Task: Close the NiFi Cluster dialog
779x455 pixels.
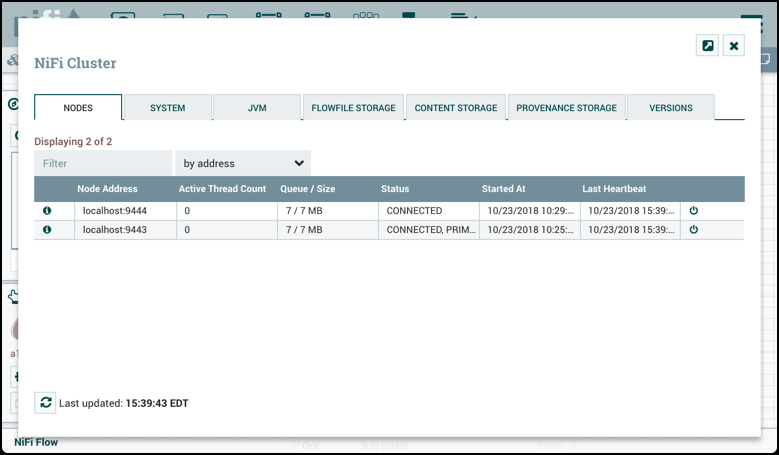Action: pyautogui.click(x=734, y=46)
